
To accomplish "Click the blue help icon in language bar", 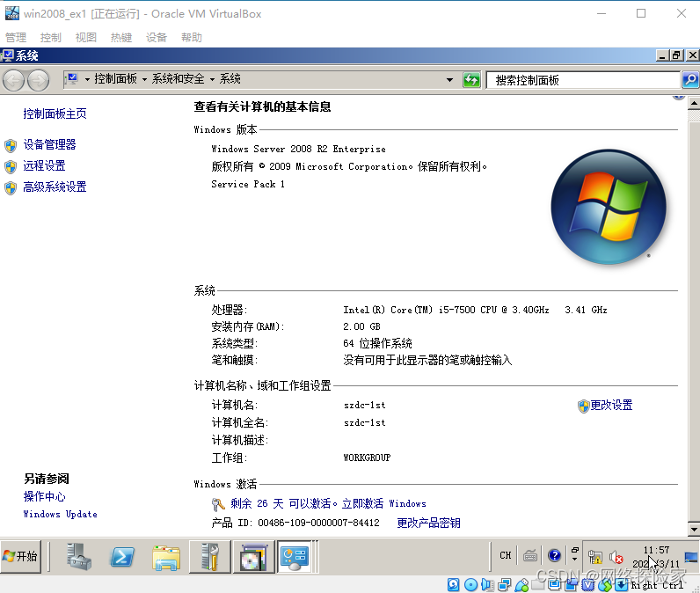I will (555, 555).
